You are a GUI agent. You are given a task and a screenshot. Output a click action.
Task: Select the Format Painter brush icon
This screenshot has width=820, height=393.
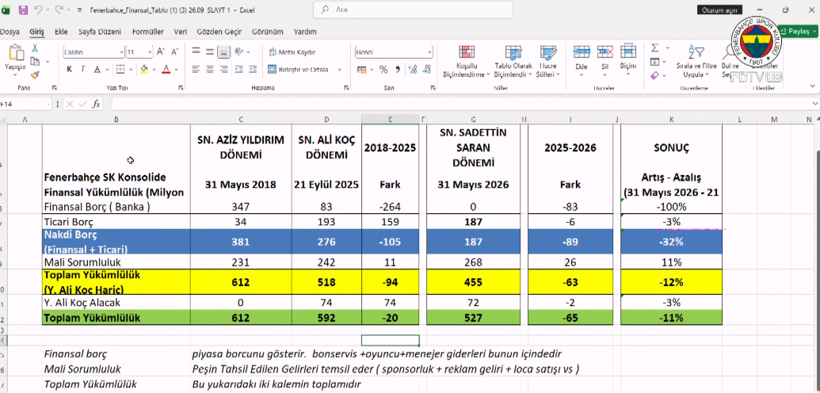(x=35, y=75)
